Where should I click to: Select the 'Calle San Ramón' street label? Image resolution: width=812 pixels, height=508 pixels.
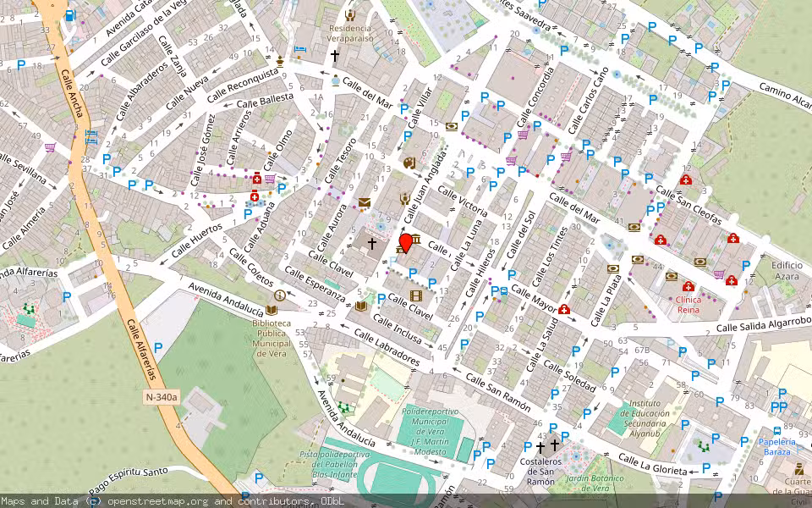pos(497,392)
